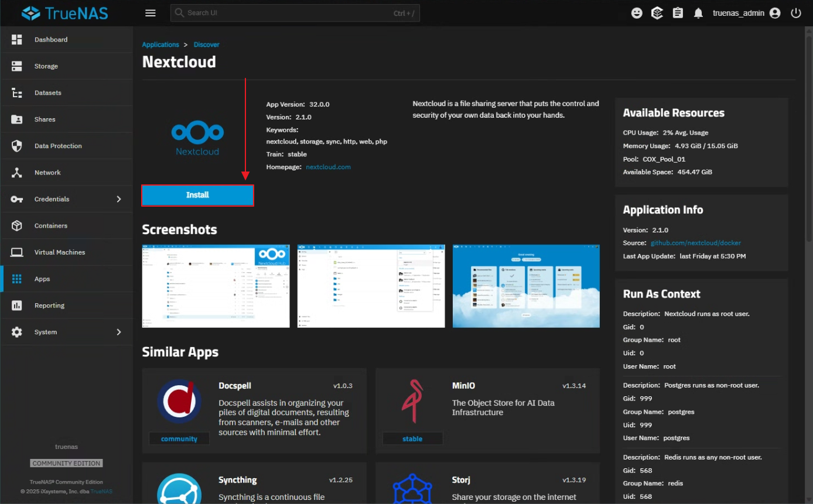
Task: Open Network via its sidebar icon
Action: click(16, 173)
